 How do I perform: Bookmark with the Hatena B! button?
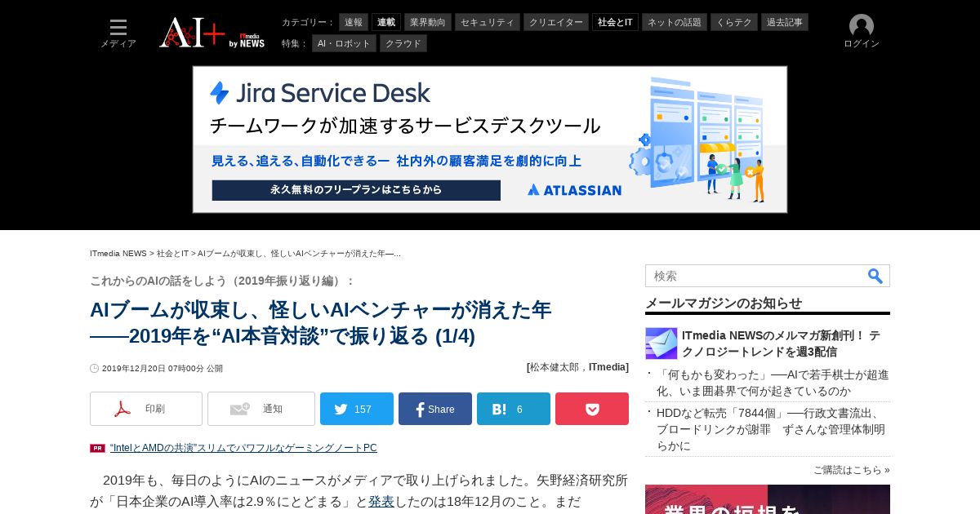(x=514, y=409)
